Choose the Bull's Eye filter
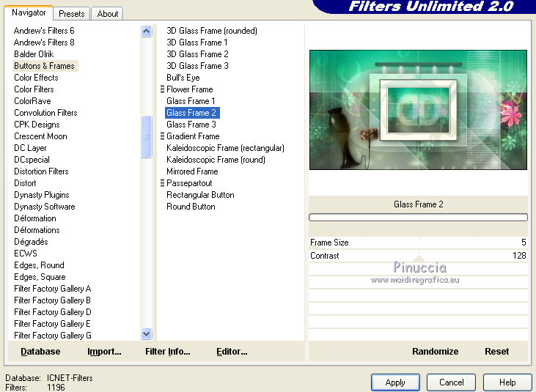 pyautogui.click(x=183, y=78)
